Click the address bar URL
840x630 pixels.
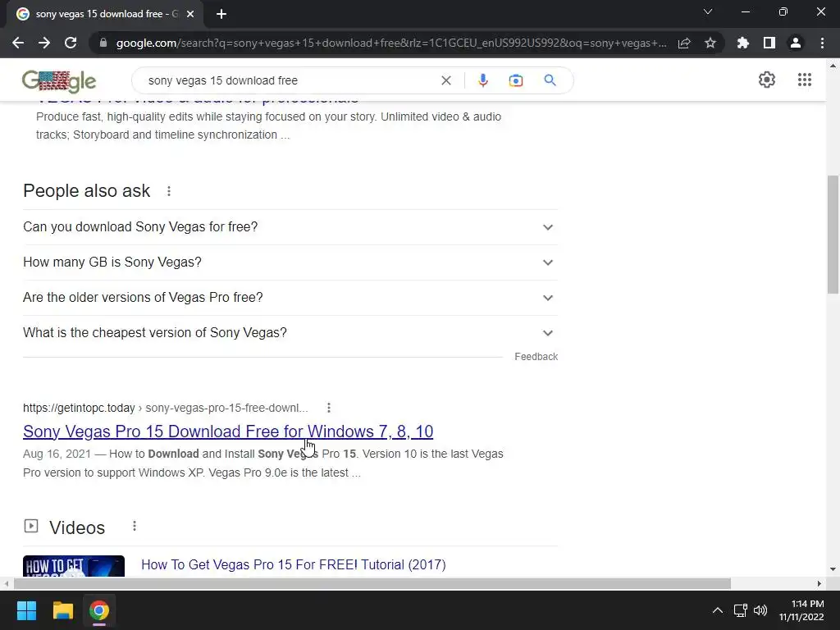(391, 43)
